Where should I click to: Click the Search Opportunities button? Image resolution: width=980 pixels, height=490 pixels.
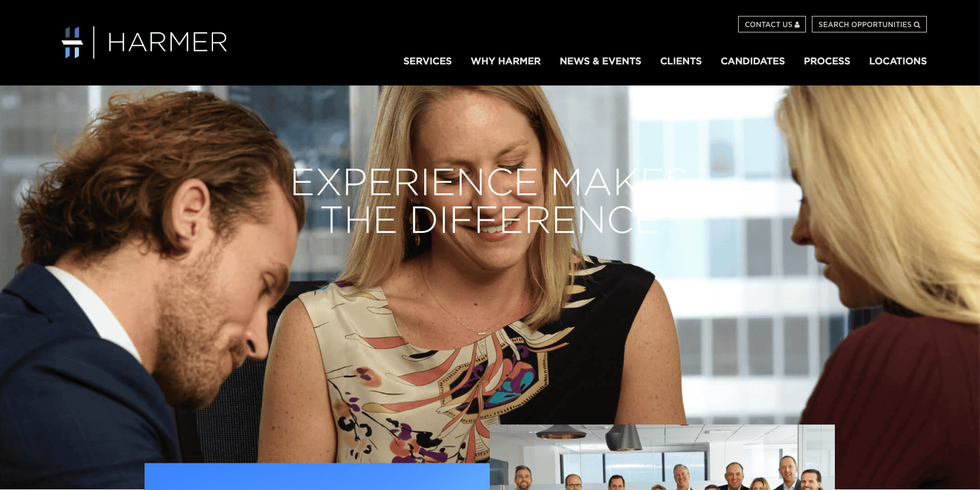coord(869,24)
